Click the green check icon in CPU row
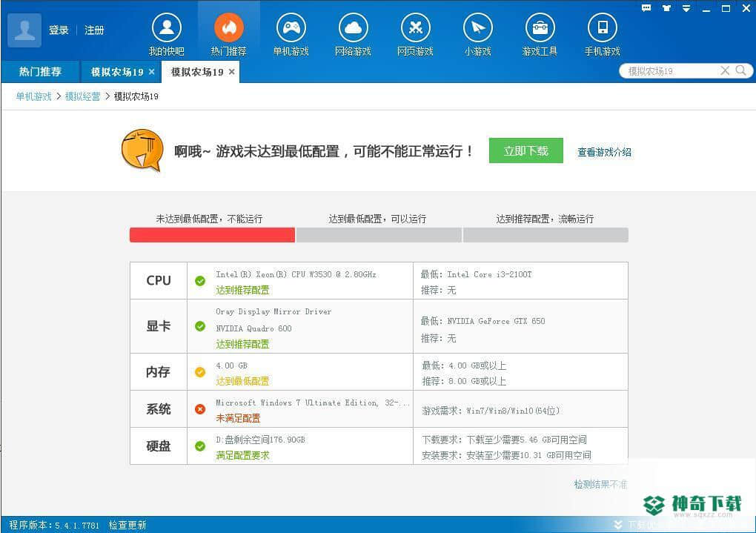The width and height of the screenshot is (756, 533). click(200, 281)
